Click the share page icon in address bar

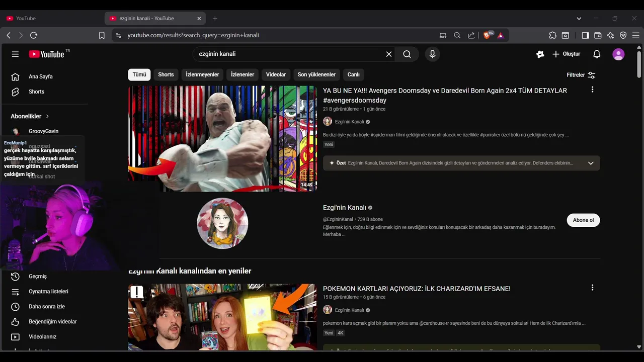pyautogui.click(x=471, y=35)
